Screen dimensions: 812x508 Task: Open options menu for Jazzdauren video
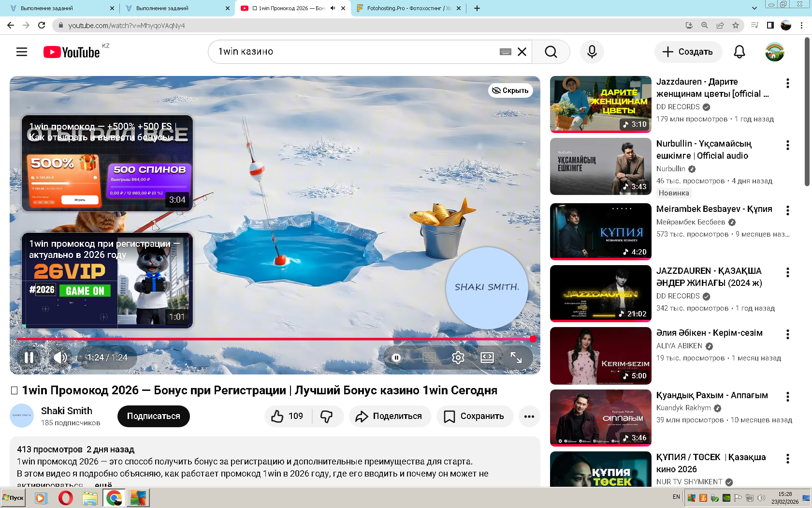(787, 83)
